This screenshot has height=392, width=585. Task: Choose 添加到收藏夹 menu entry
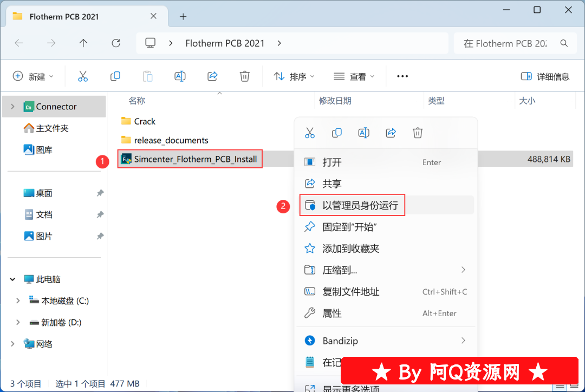point(387,249)
